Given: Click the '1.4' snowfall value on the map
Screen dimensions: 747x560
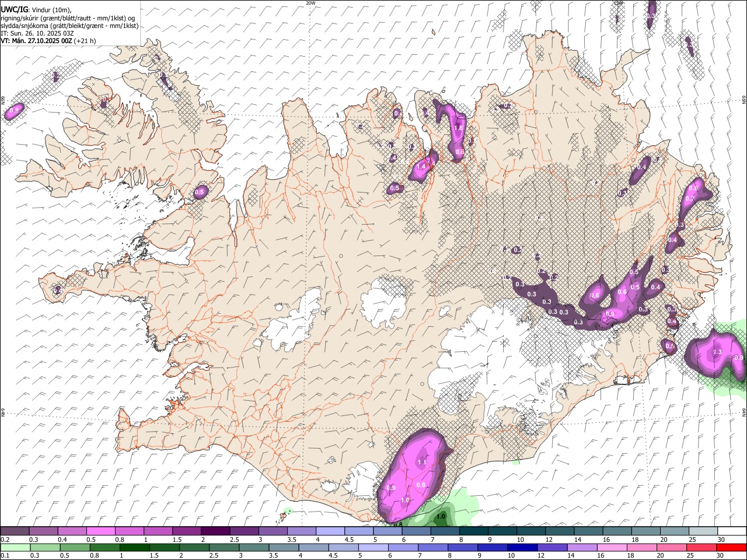Looking at the screenshot, I should click(x=421, y=166).
